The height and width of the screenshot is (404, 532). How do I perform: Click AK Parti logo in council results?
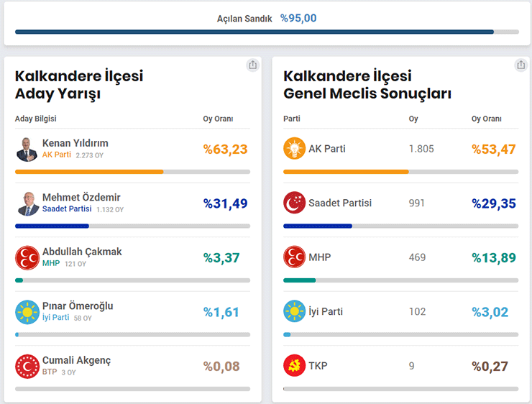[x=295, y=149]
